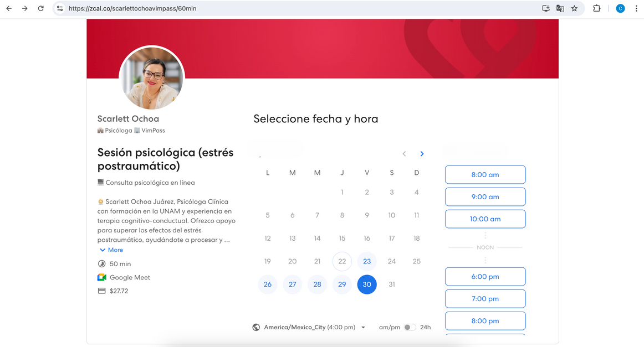The image size is (644, 347).
Task: Go to previous month with left chevron
Action: pos(404,154)
